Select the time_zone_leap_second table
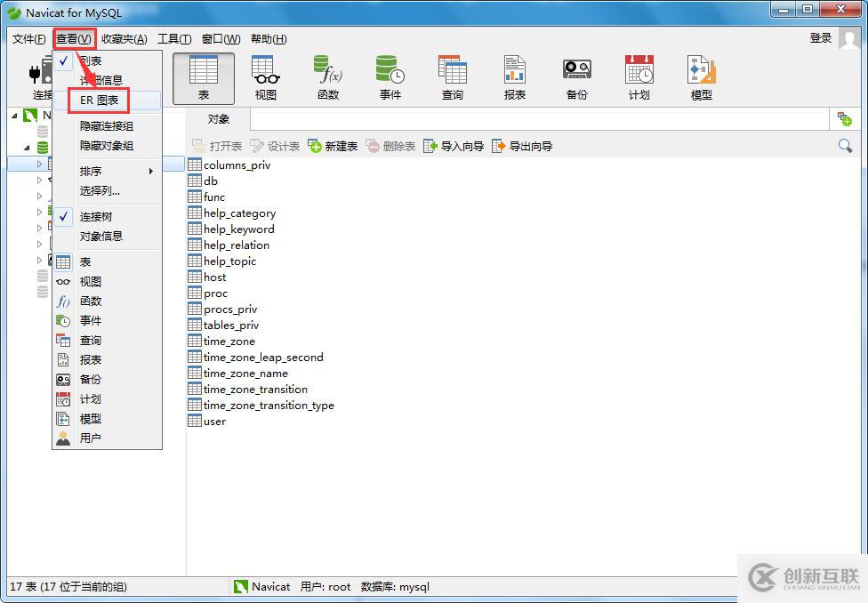This screenshot has height=603, width=868. pos(256,358)
